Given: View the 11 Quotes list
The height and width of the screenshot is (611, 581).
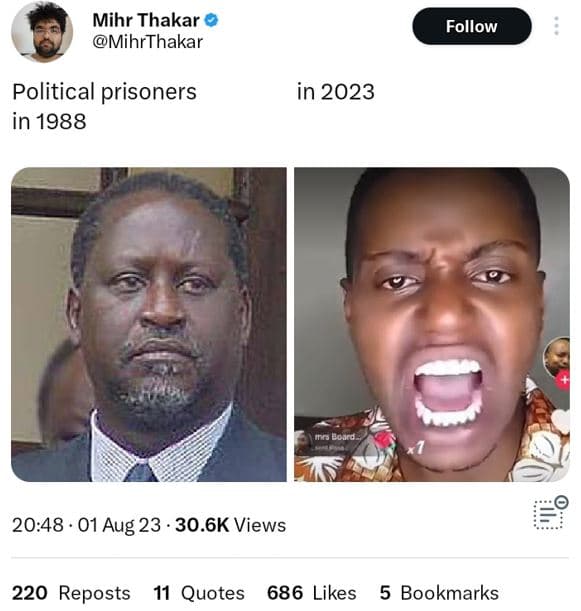Looking at the screenshot, I should coord(199,593).
